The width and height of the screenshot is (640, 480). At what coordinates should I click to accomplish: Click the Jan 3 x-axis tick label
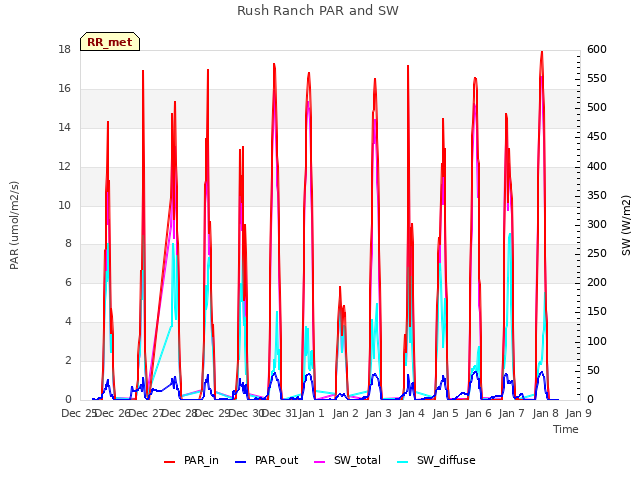pos(378,413)
